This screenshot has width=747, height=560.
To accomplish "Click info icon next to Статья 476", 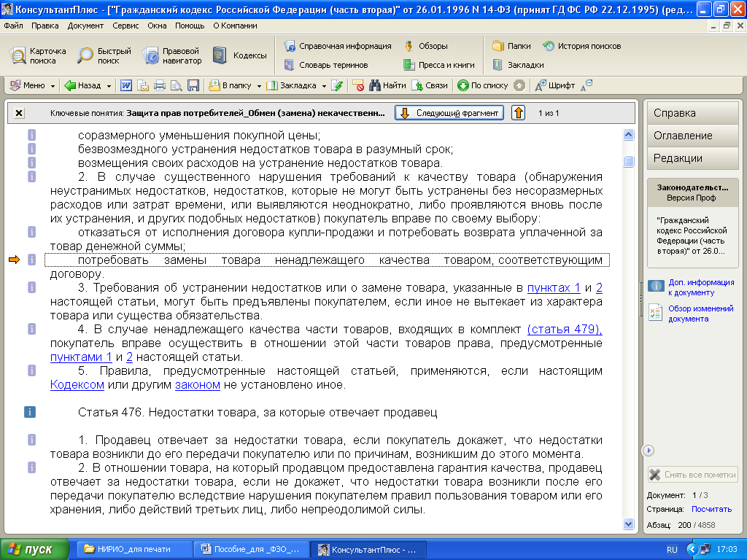I will coord(29,412).
